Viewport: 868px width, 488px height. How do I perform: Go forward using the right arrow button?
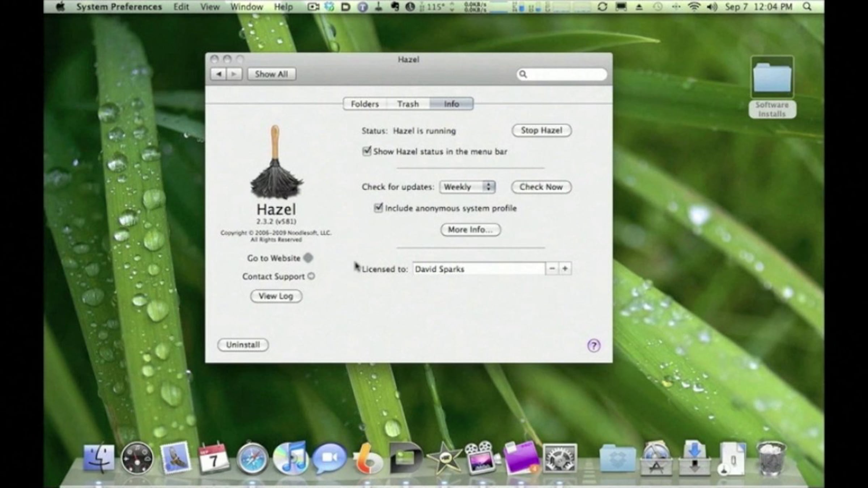[x=234, y=74]
